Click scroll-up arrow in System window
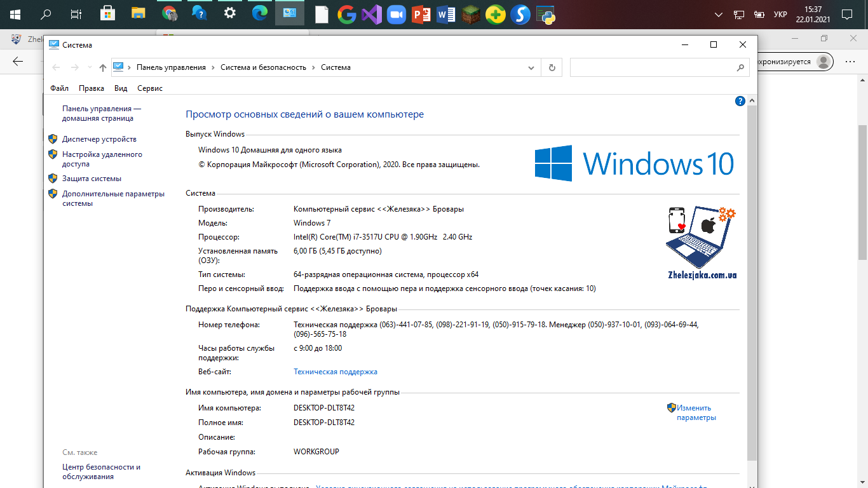Viewport: 868px width, 488px height. pos(752,101)
